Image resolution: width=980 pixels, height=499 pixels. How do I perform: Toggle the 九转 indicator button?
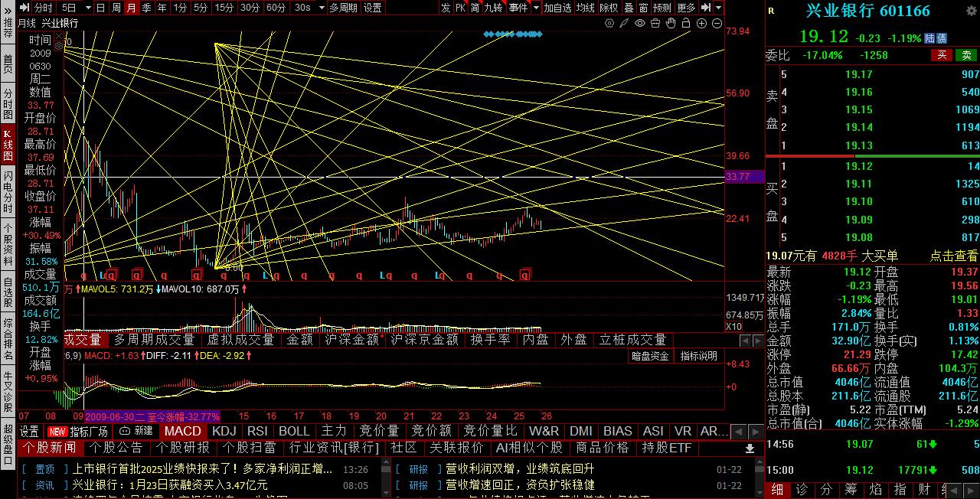(493, 8)
